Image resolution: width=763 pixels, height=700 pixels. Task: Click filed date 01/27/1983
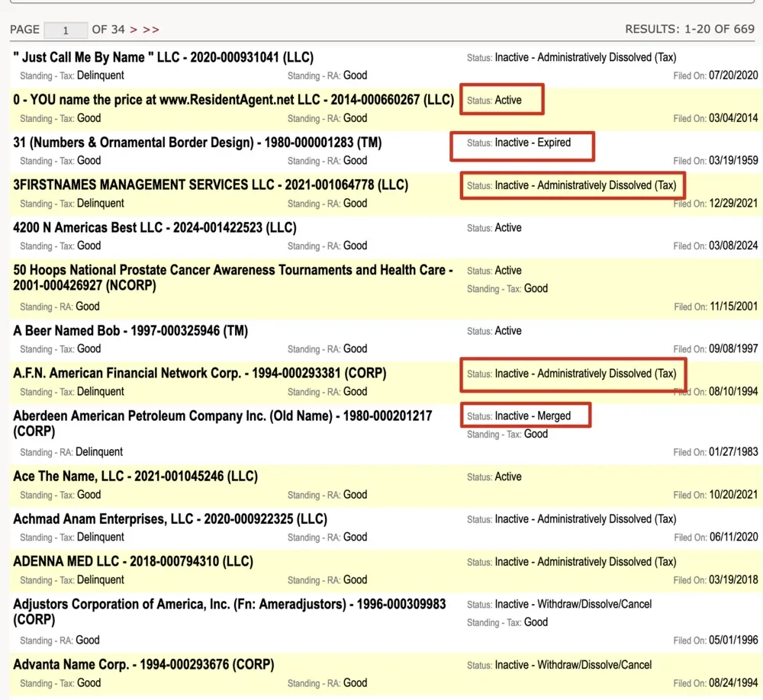click(x=733, y=452)
